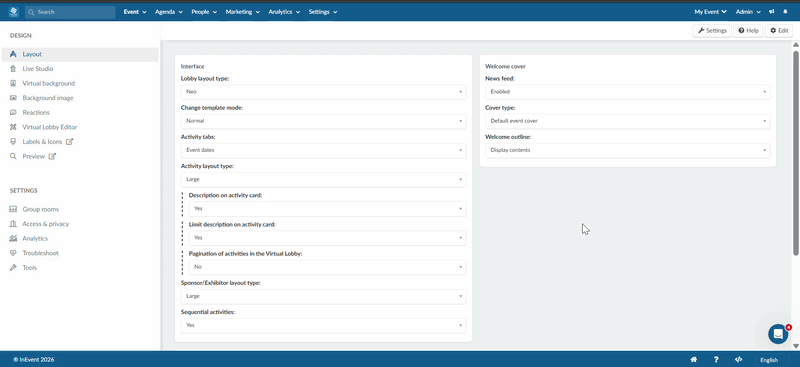Click the code brackets footer icon
This screenshot has height=367, width=800.
[x=739, y=359]
